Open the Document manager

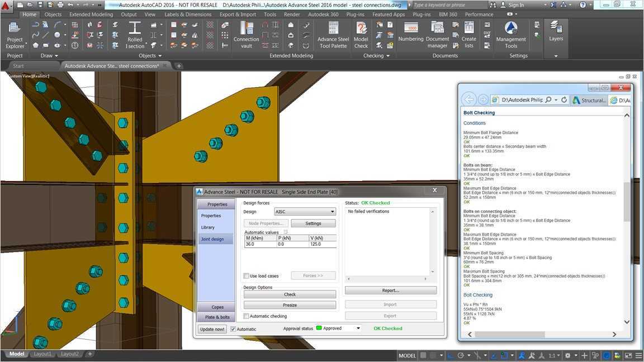tap(437, 35)
